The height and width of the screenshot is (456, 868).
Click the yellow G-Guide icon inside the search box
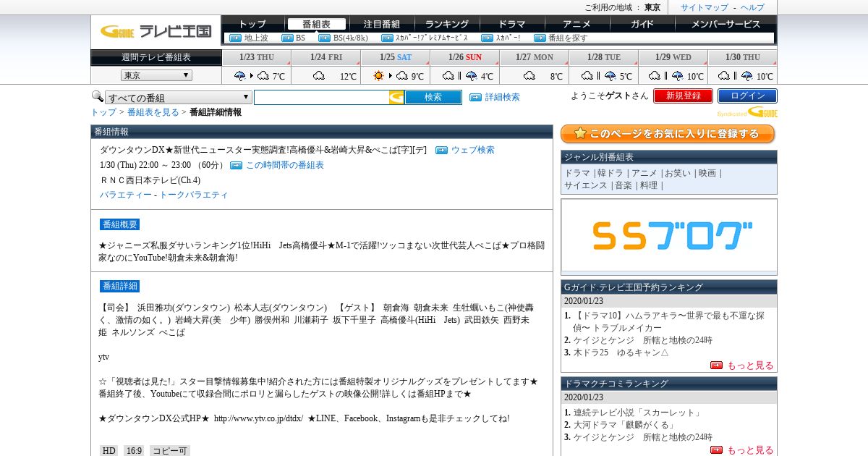pyautogui.click(x=396, y=97)
